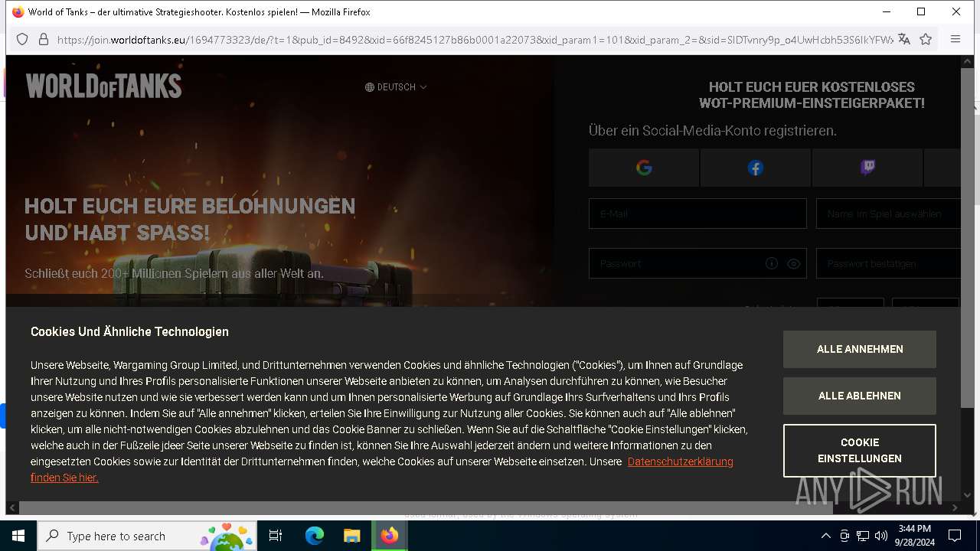Click the taskbar search box
Image resolution: width=980 pixels, height=551 pixels.
point(147,536)
